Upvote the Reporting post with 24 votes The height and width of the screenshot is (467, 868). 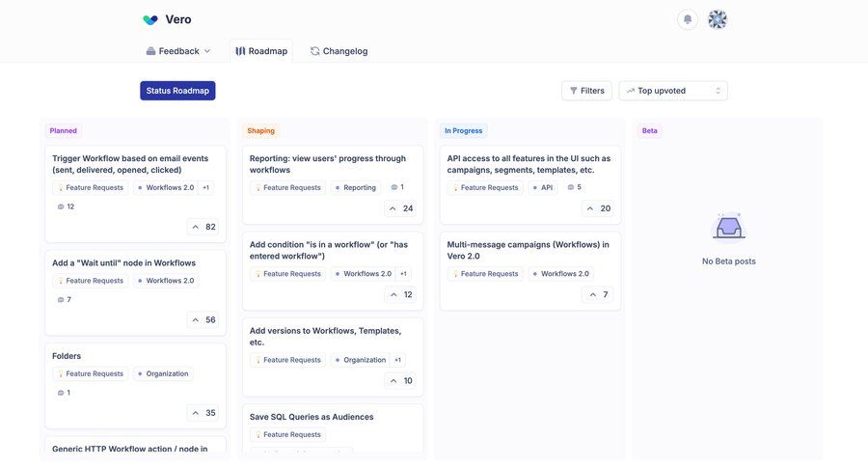pos(401,208)
